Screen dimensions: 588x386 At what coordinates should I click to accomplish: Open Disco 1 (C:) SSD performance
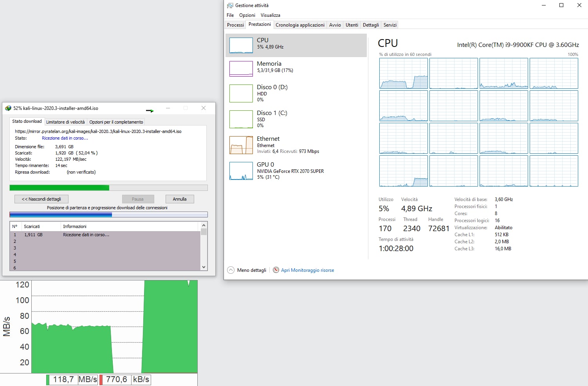(241, 119)
